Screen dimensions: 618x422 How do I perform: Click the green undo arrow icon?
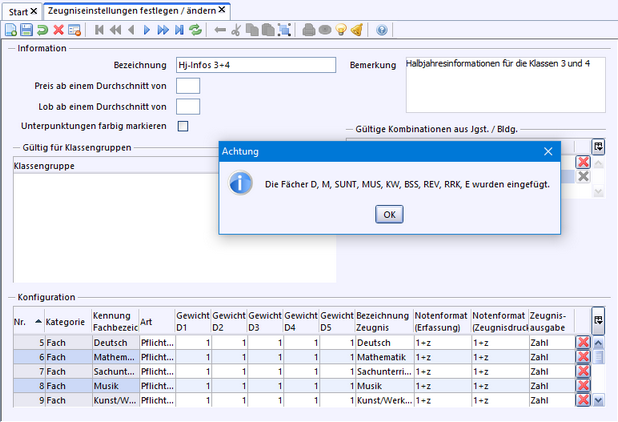point(42,30)
